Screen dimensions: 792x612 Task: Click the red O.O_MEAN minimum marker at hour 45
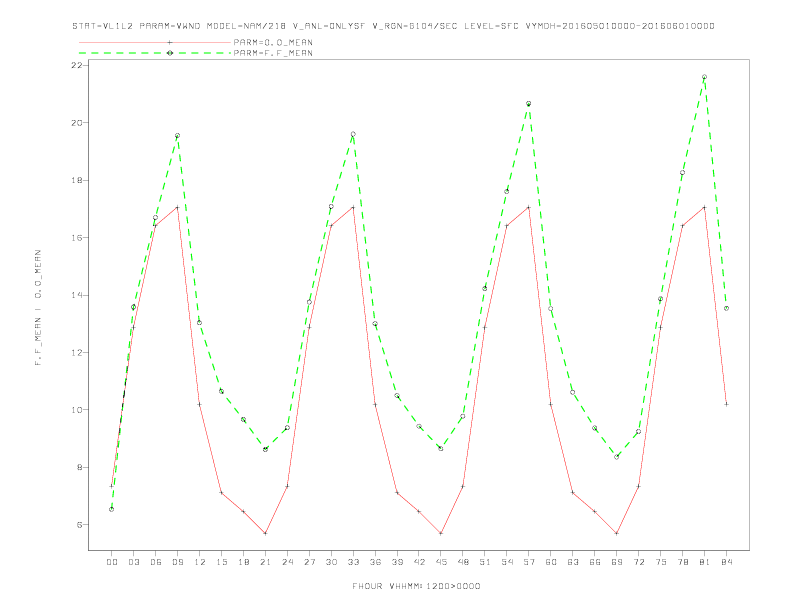point(441,533)
